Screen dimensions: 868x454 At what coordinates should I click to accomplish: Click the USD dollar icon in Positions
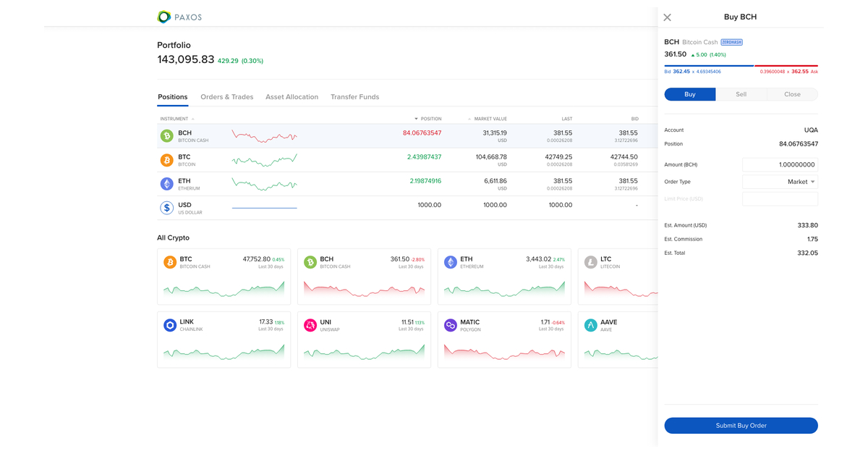[x=167, y=208]
